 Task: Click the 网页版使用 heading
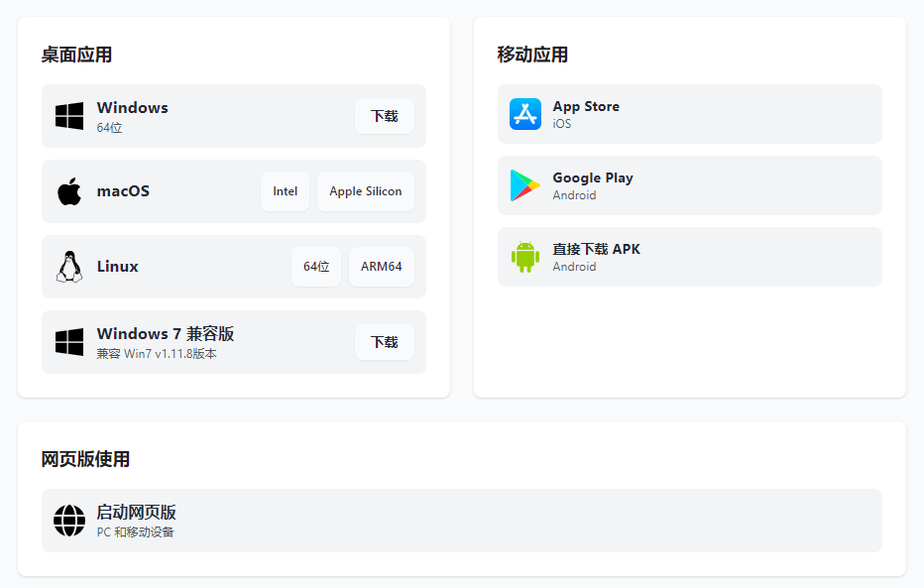(x=85, y=459)
